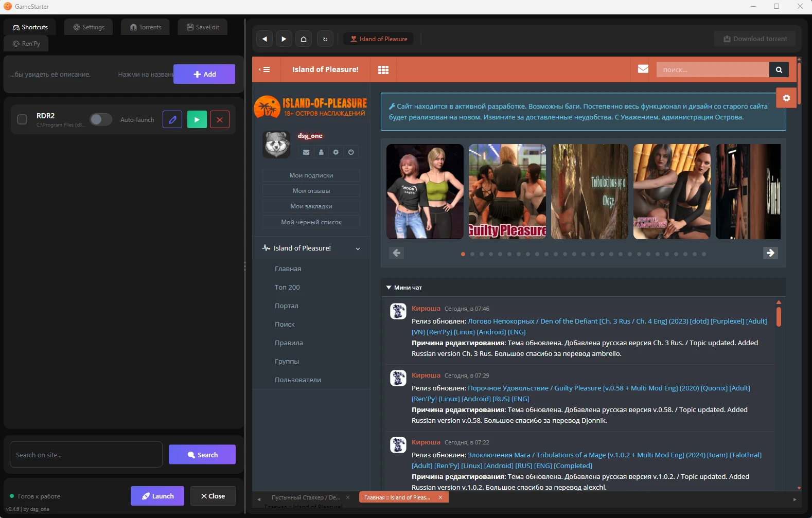Toggle the site sidebar hamburger menu
812x518 pixels.
point(266,69)
